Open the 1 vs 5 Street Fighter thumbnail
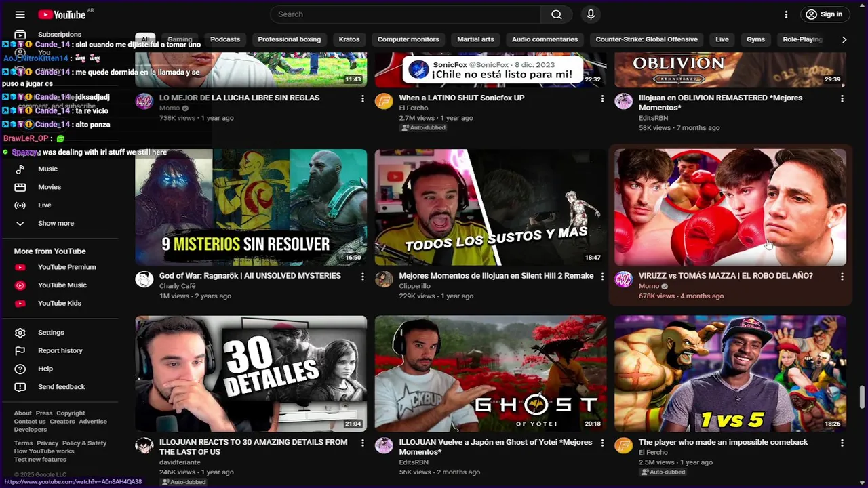This screenshot has height=488, width=868. (x=730, y=373)
